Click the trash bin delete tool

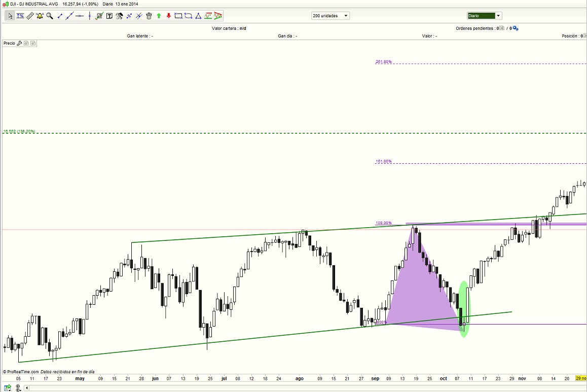point(149,16)
